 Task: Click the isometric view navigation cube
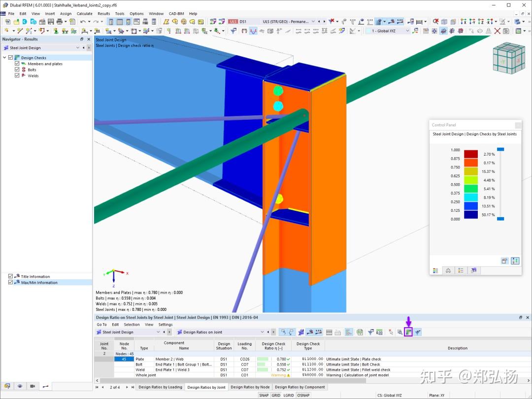(x=508, y=58)
